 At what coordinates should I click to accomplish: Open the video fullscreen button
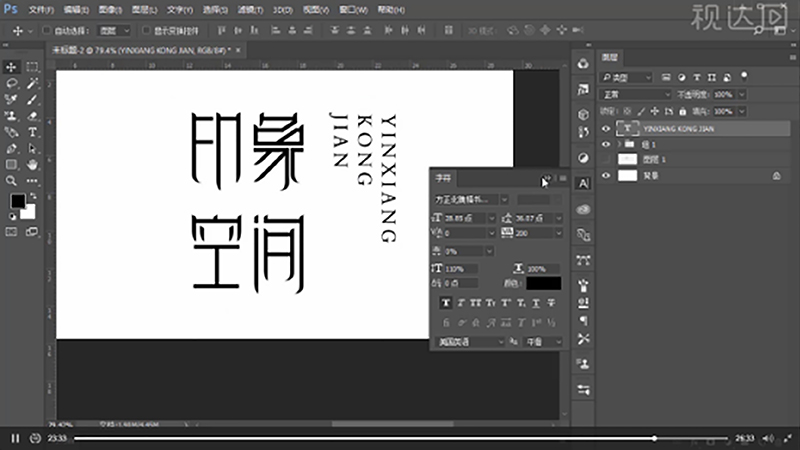click(788, 438)
